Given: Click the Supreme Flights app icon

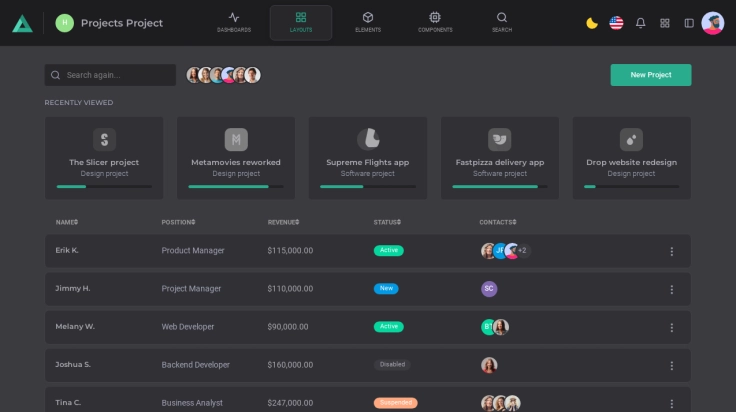Looking at the screenshot, I should coord(368,139).
